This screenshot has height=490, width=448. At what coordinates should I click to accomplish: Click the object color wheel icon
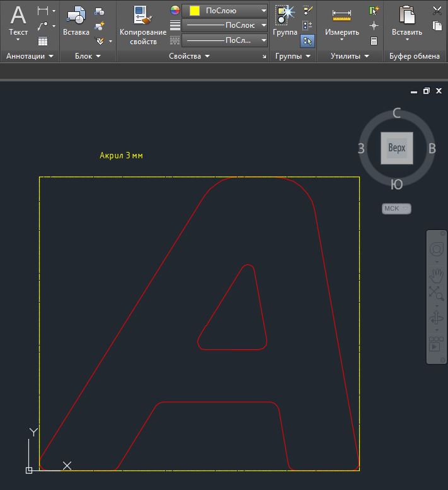click(175, 10)
